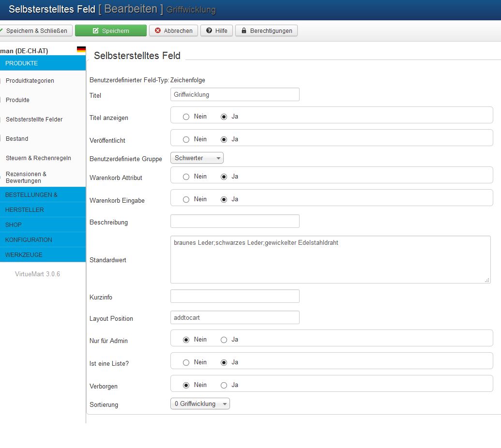Select Nein for Titel anzeigen
The image size is (501, 448).
pyautogui.click(x=186, y=117)
